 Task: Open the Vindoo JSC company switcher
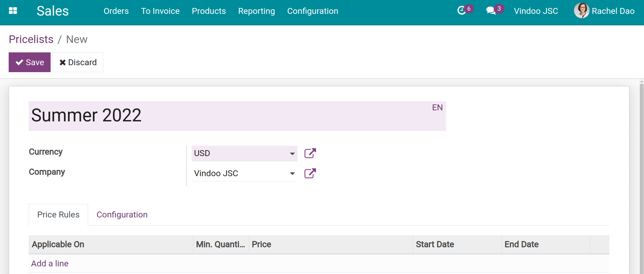click(x=536, y=11)
